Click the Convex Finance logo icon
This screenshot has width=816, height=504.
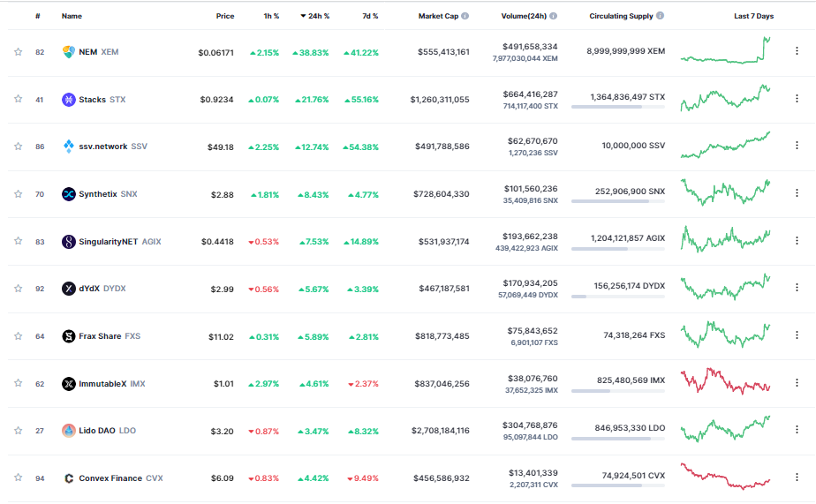click(x=69, y=478)
